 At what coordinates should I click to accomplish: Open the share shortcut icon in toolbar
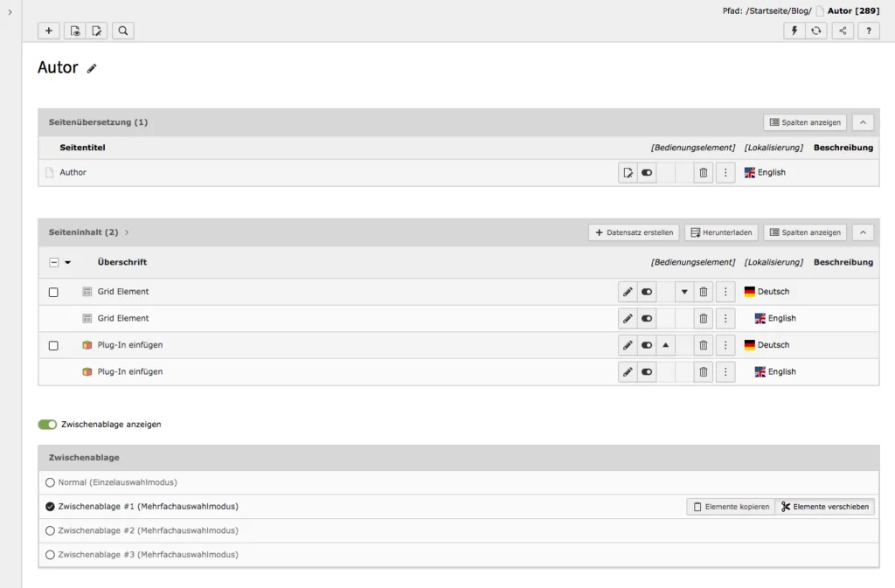click(x=843, y=31)
